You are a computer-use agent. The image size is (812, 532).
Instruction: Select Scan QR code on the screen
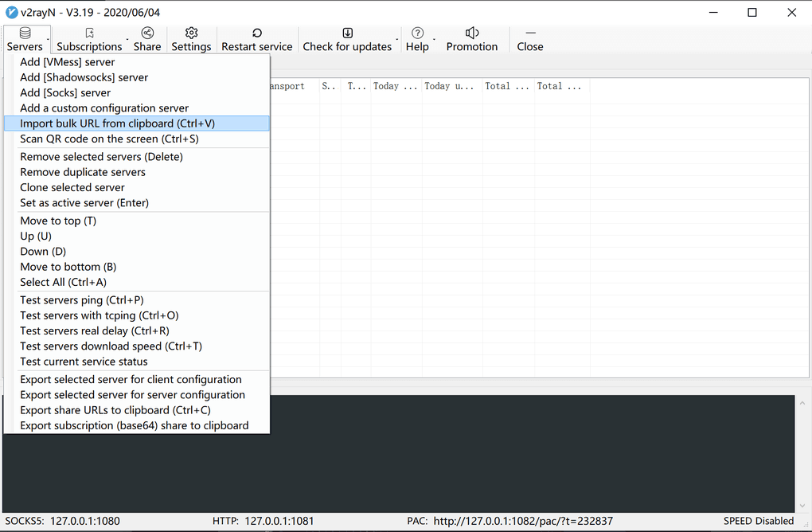137,139
